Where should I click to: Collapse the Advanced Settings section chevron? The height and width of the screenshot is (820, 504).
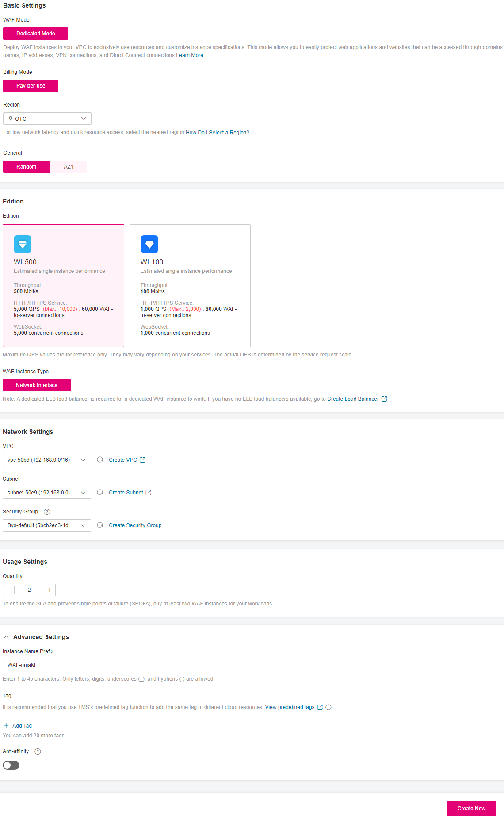(x=6, y=637)
